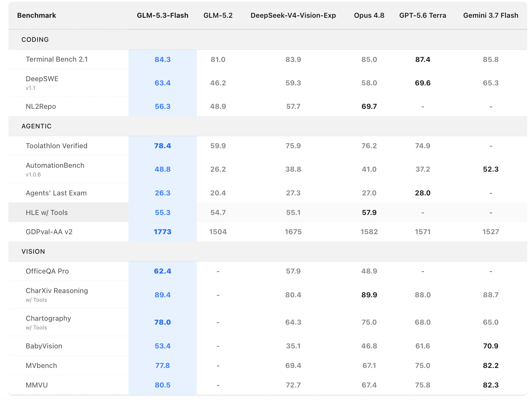Screen dimensions: 532x401
Task: Click the Opus 4.8 column header
Action: 369,15
